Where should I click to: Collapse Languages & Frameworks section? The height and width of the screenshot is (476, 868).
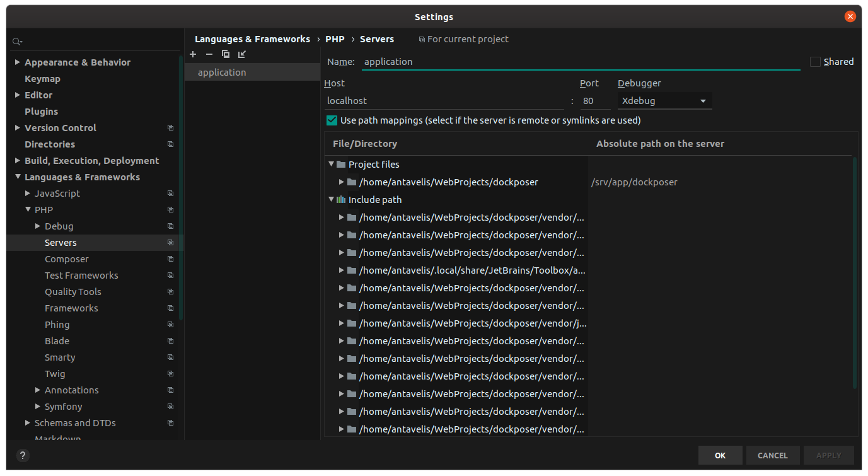tap(18, 177)
